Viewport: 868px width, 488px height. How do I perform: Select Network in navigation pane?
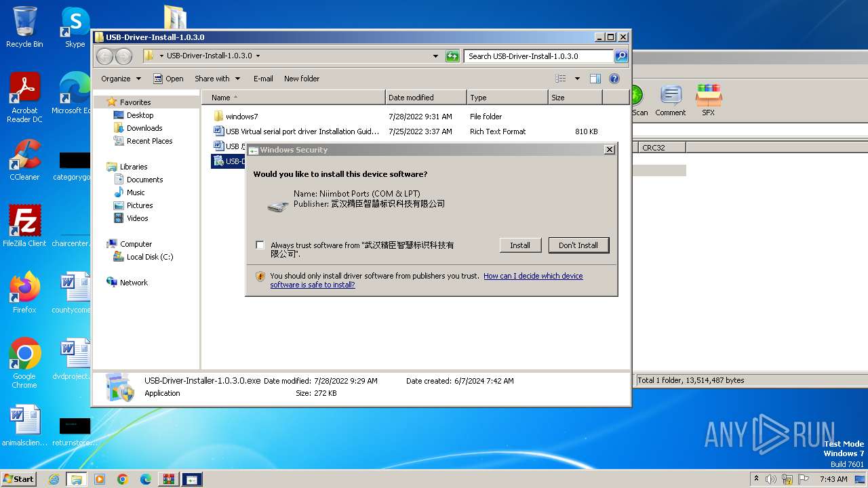(x=134, y=283)
